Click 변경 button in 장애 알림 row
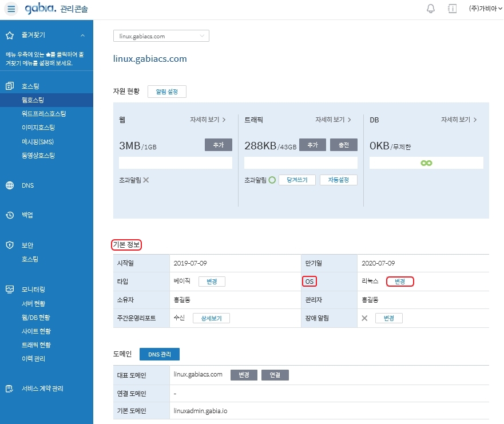The height and width of the screenshot is (424, 504). click(389, 318)
